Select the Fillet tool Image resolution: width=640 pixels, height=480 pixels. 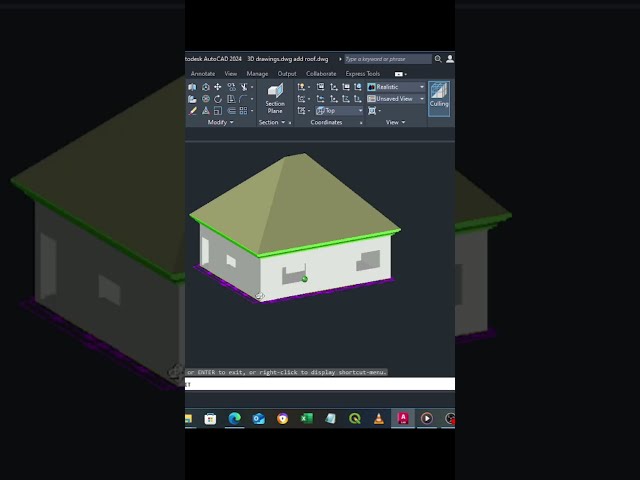244,99
